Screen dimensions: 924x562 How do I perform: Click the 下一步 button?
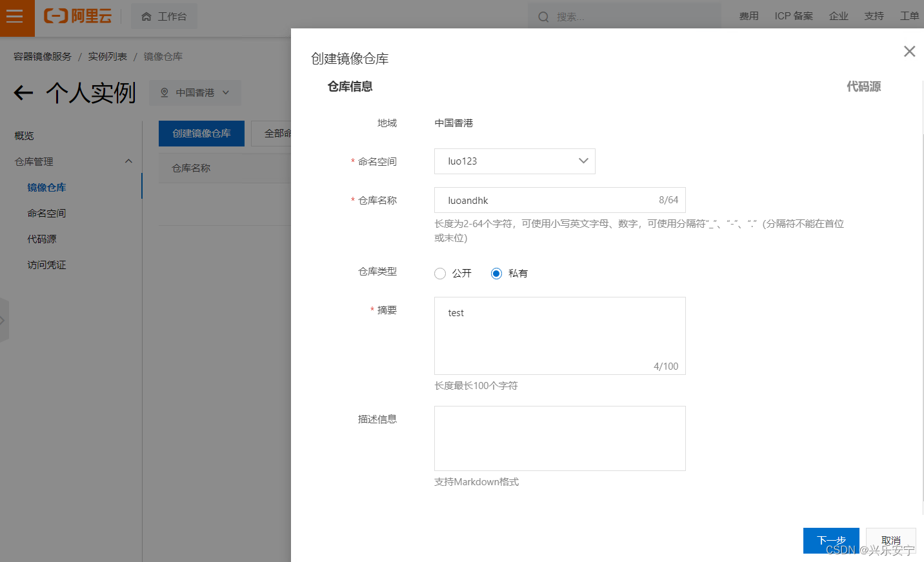tap(831, 541)
